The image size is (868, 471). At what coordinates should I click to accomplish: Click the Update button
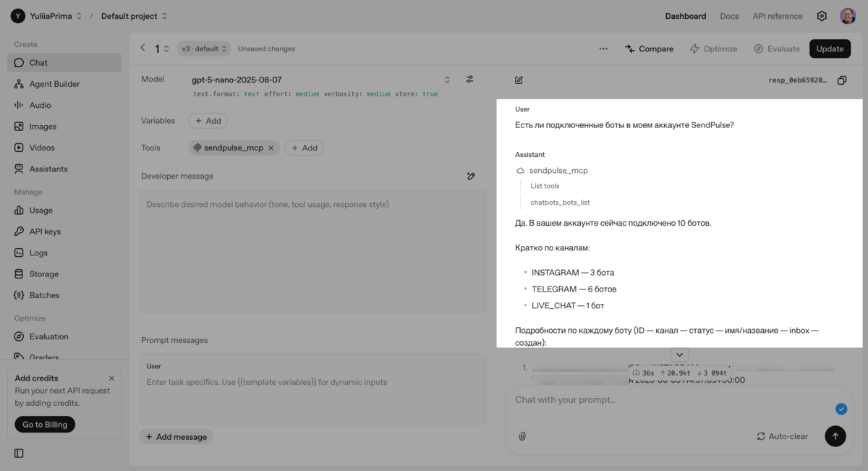830,49
